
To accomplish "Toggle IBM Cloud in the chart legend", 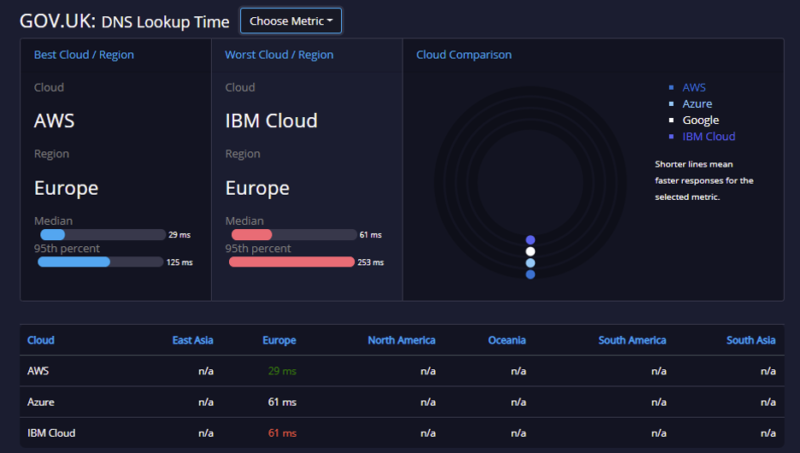I will click(709, 136).
